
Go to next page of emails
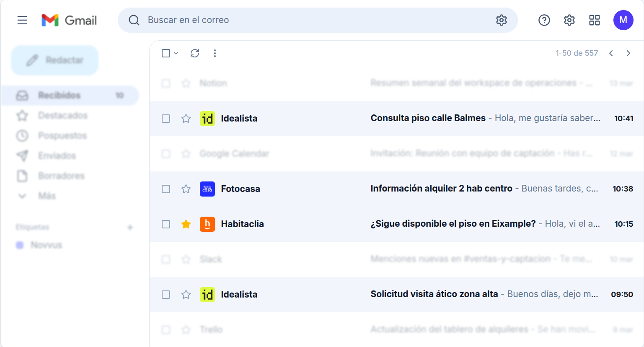(x=628, y=53)
